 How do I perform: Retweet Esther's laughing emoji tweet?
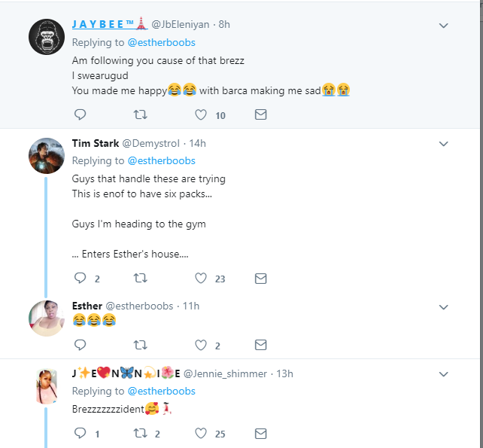click(140, 346)
